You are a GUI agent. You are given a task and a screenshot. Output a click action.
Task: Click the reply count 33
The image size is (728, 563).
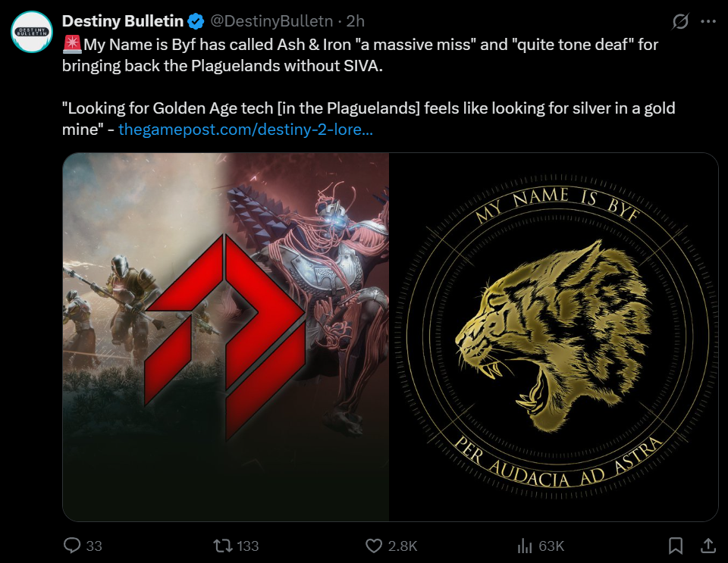tap(94, 546)
